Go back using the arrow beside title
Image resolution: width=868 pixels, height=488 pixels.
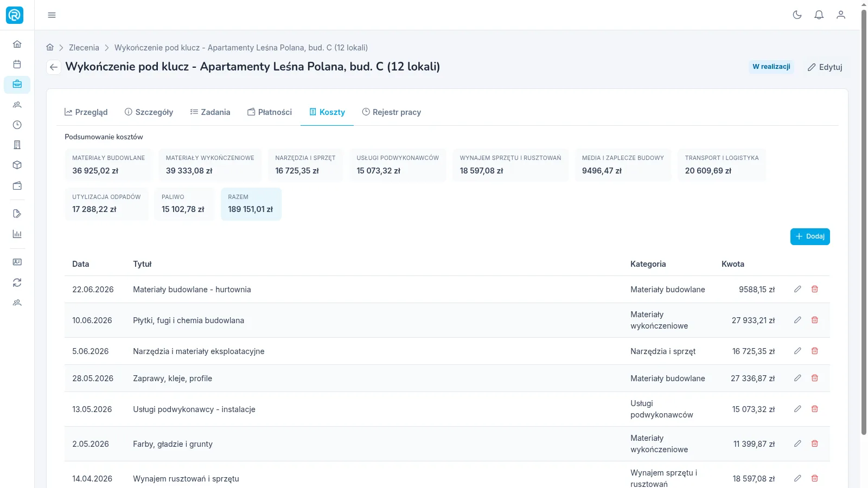coord(53,67)
